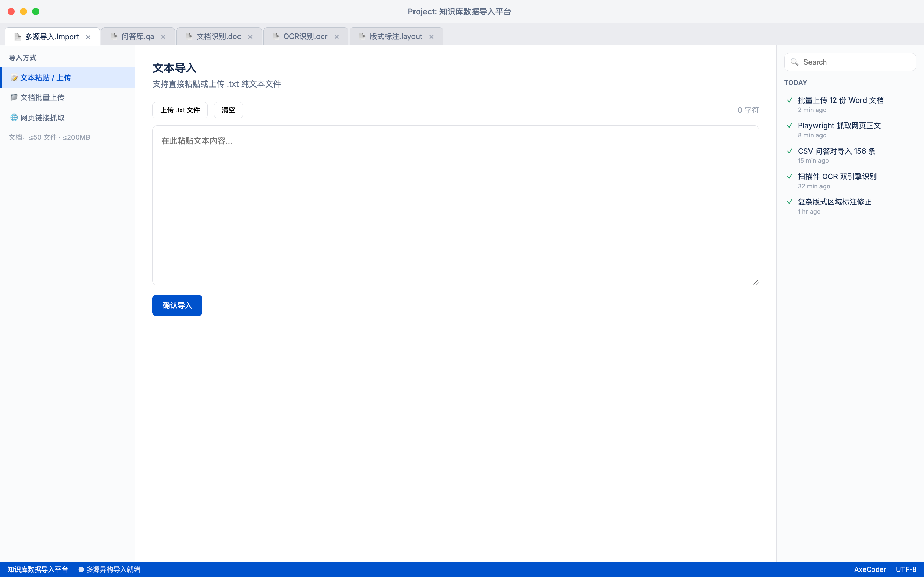Focus the paste text content area
Image resolution: width=924 pixels, height=577 pixels.
(x=456, y=205)
